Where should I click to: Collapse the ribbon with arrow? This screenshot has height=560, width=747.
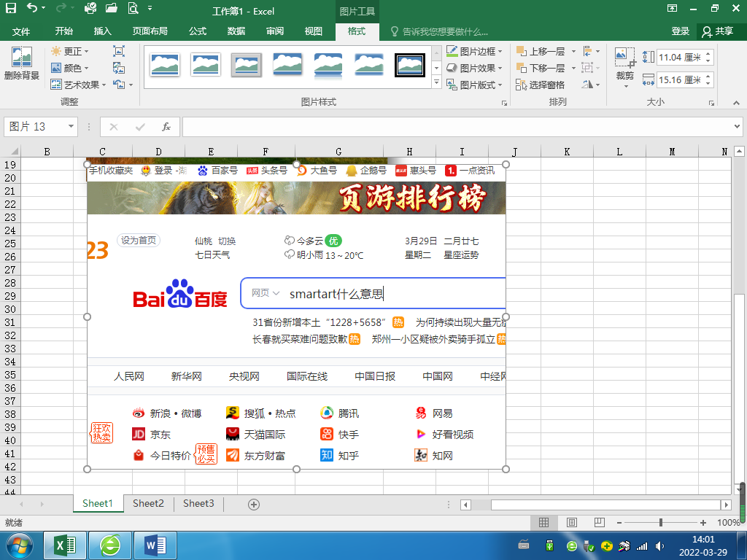click(x=736, y=102)
